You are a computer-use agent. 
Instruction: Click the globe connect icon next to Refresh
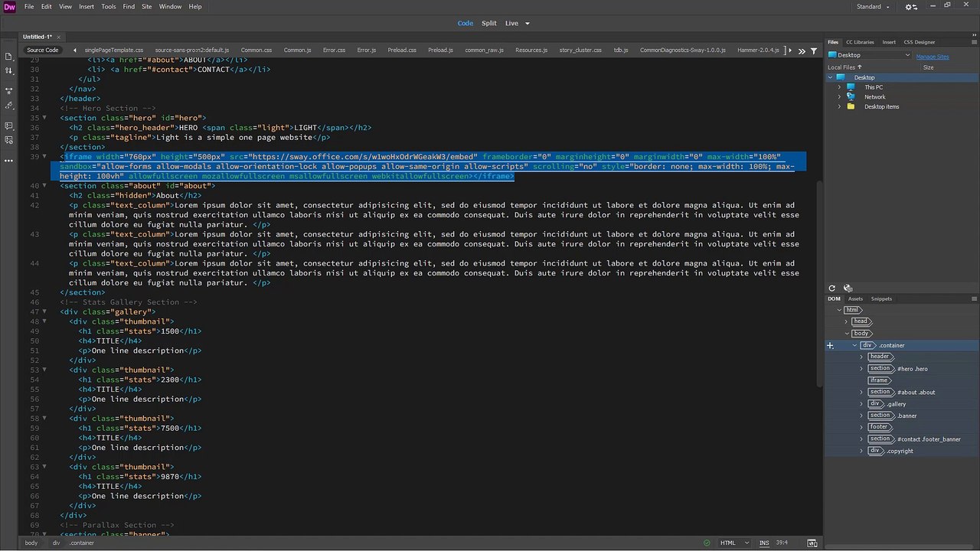pos(848,289)
